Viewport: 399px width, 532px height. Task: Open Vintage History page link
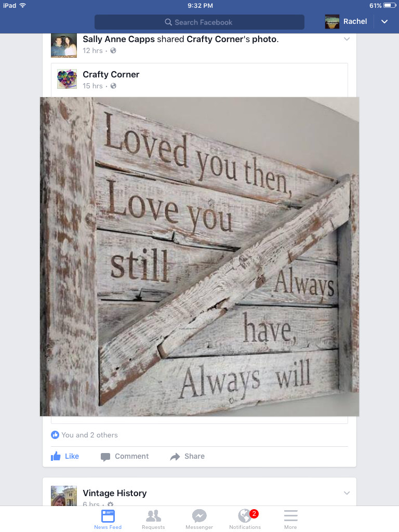[x=115, y=493]
